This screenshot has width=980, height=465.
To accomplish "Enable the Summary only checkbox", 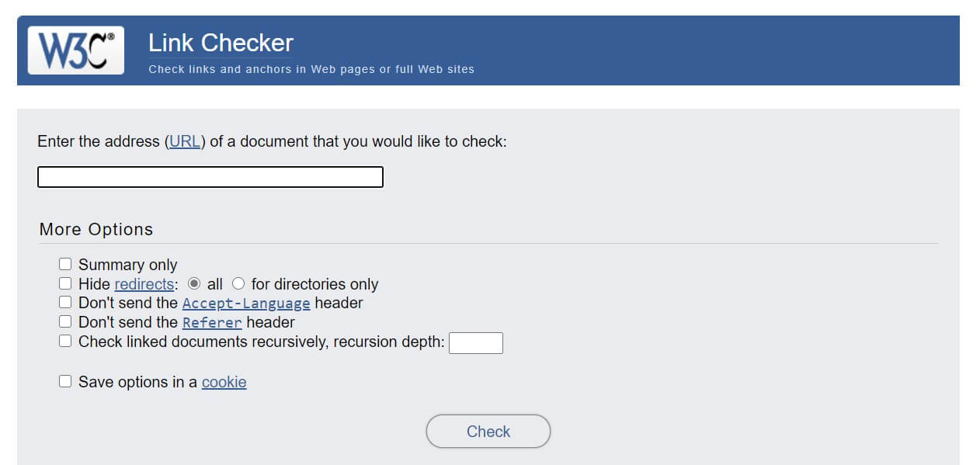I will (x=65, y=265).
